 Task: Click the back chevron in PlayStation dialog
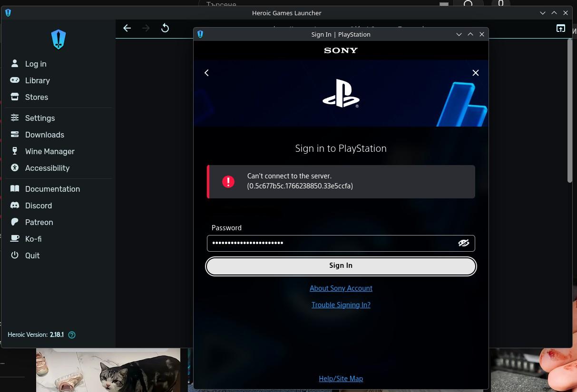click(x=206, y=73)
